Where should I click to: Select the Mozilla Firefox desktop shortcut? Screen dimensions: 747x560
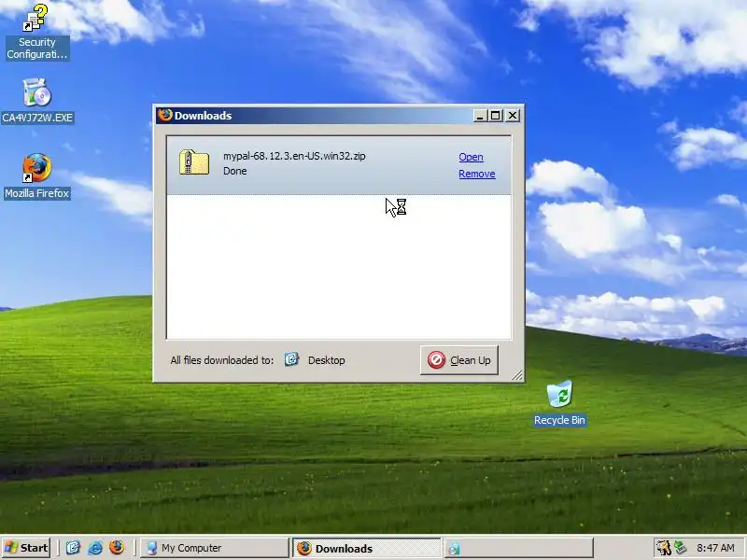(x=36, y=176)
